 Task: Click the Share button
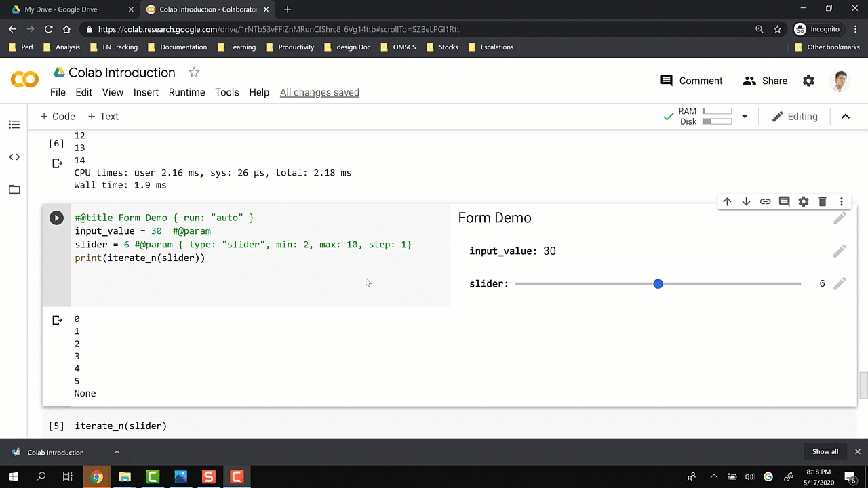click(765, 81)
